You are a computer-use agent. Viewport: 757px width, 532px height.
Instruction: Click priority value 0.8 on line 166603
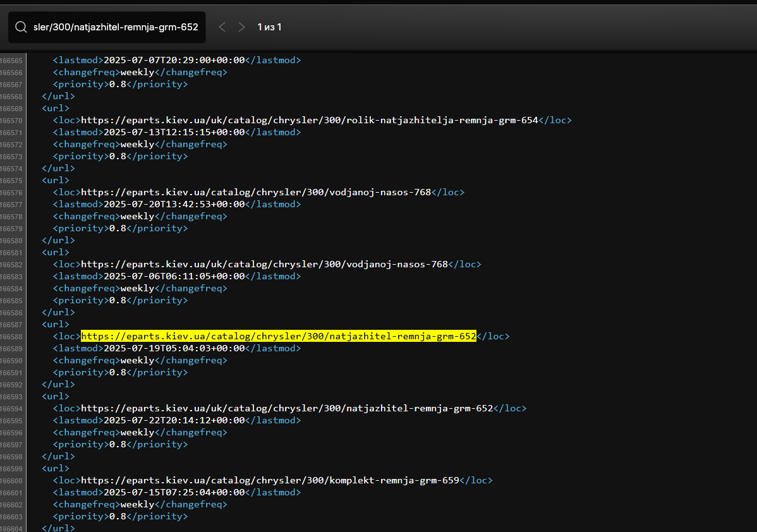click(118, 517)
